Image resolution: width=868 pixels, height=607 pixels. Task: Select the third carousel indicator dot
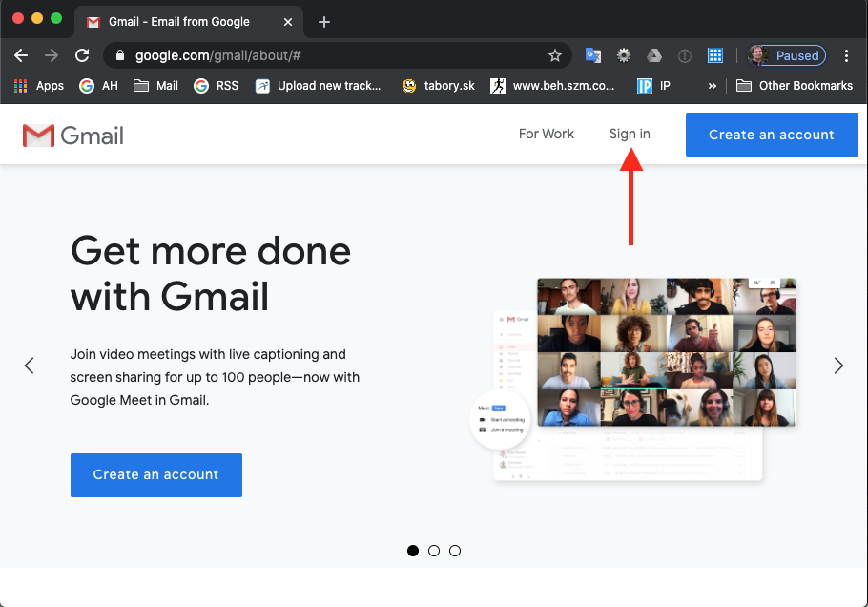pyautogui.click(x=455, y=551)
